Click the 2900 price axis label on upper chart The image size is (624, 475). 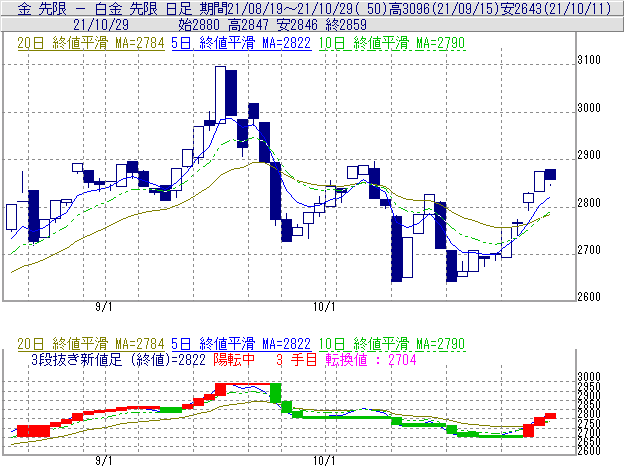click(x=589, y=155)
